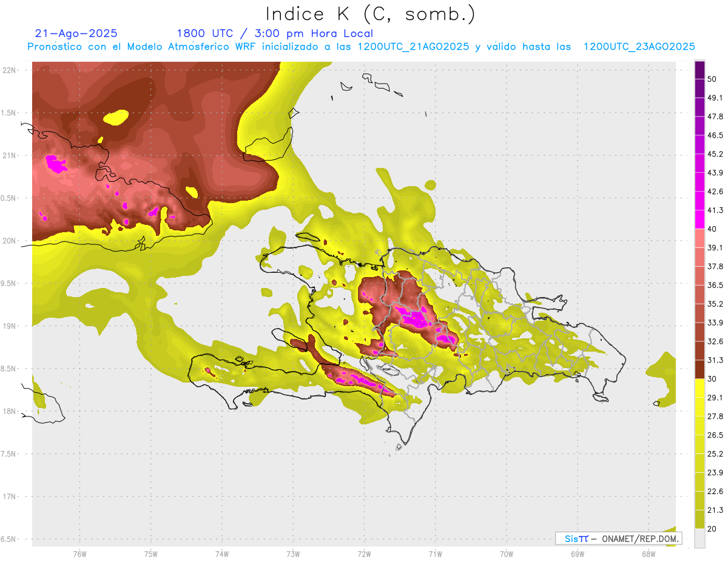Image resolution: width=728 pixels, height=562 pixels.
Task: Click the legend value '35.2'
Action: [x=715, y=304]
